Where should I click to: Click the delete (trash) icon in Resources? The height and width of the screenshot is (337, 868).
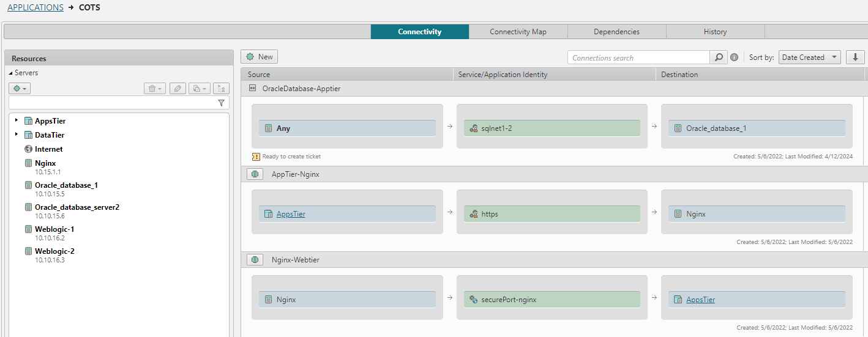point(154,89)
